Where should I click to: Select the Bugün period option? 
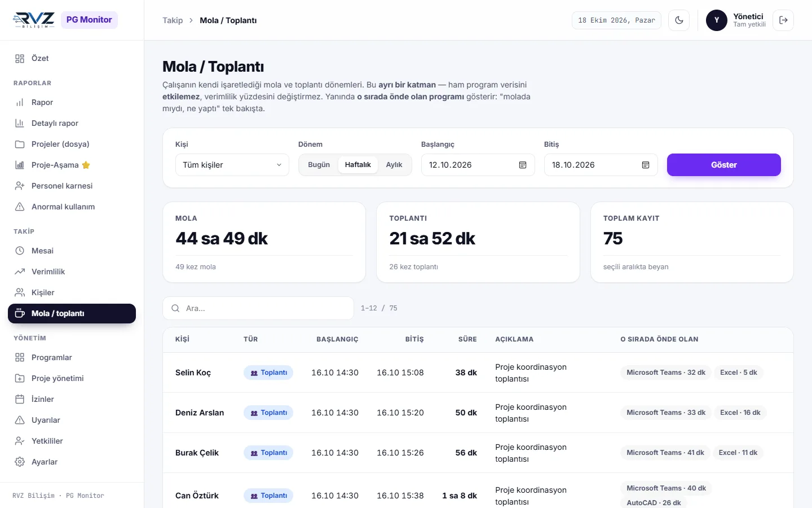pos(319,165)
